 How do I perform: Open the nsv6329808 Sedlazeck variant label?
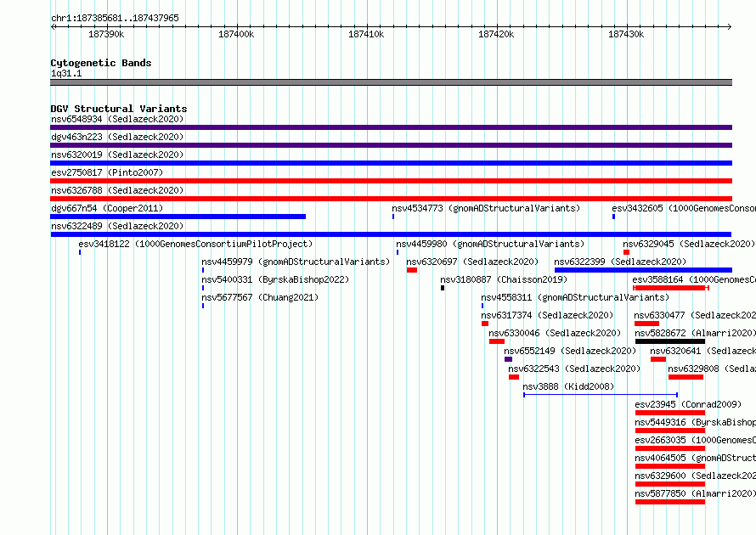point(712,369)
